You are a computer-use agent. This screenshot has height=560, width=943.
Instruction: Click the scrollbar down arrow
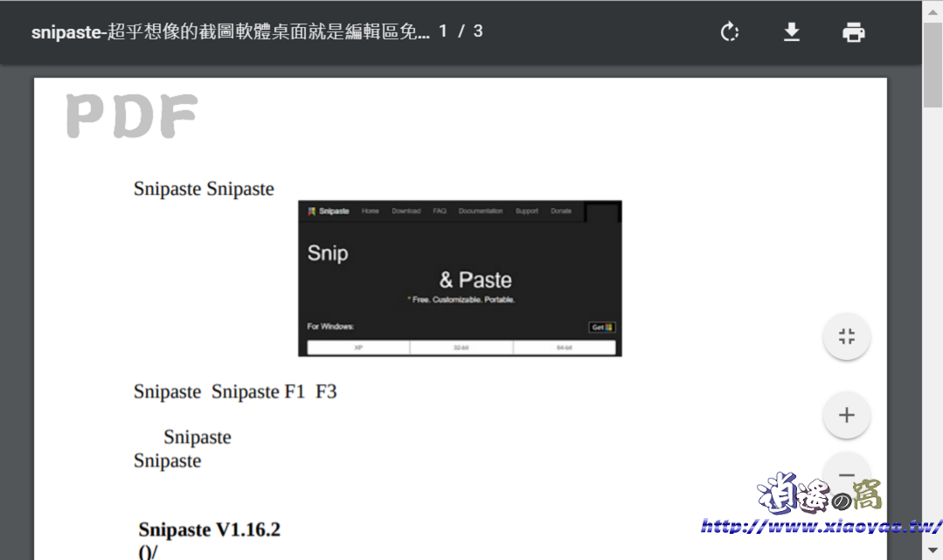pos(933,550)
